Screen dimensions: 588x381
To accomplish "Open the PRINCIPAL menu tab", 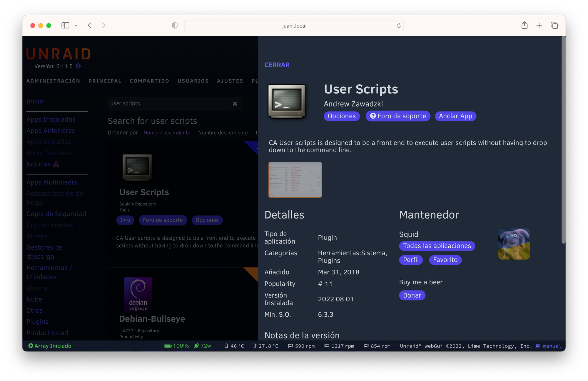I will click(105, 81).
